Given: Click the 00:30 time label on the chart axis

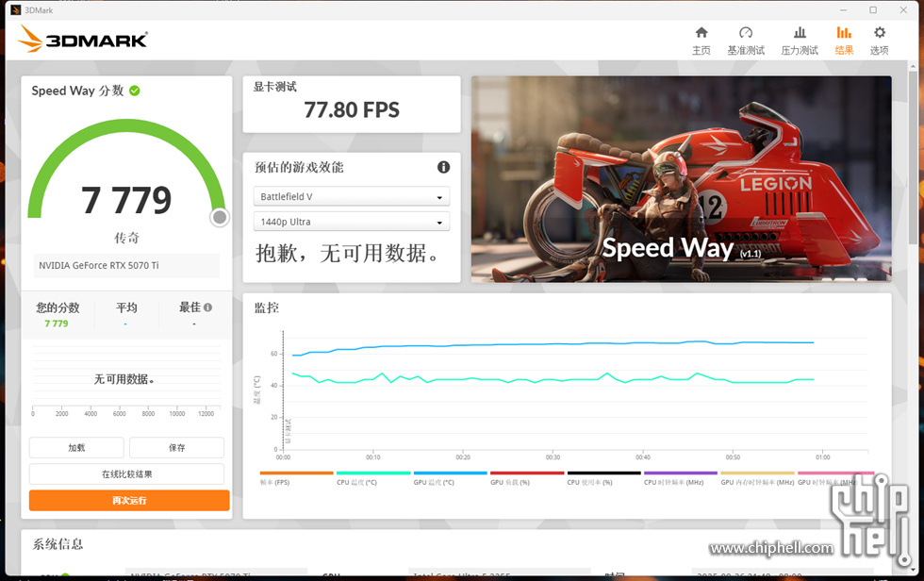Looking at the screenshot, I should click(x=553, y=457).
